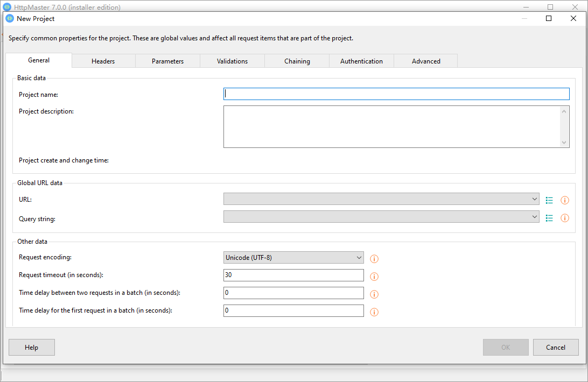588x382 pixels.
Task: Show info about Query string field
Action: [564, 218]
